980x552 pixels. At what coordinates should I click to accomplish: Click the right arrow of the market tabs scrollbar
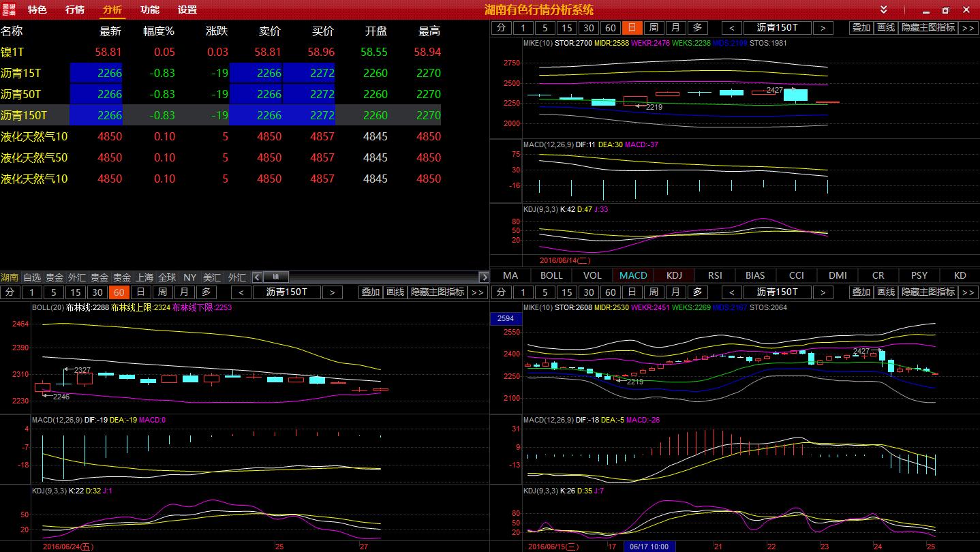coord(484,277)
